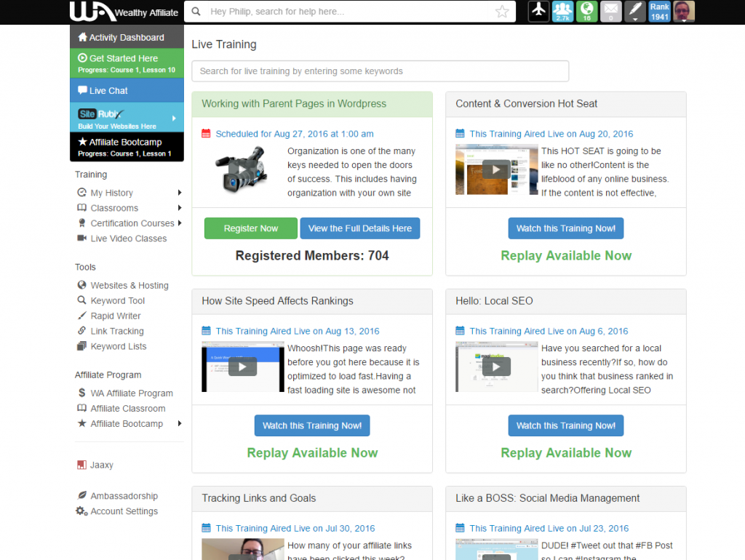745x560 pixels.
Task: Click 'Replay Available Now' in the Site Speed card
Action: [x=312, y=452]
